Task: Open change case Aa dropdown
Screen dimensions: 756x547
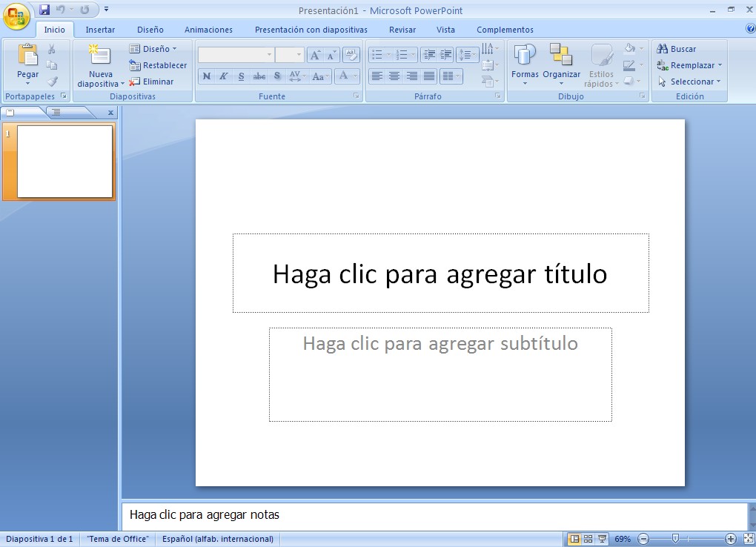Action: (320, 76)
